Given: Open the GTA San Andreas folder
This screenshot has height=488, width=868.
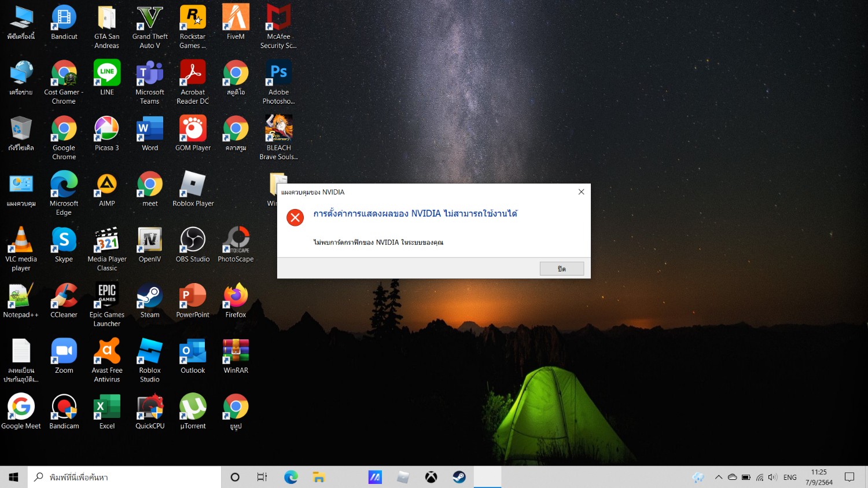Looking at the screenshot, I should pyautogui.click(x=107, y=27).
